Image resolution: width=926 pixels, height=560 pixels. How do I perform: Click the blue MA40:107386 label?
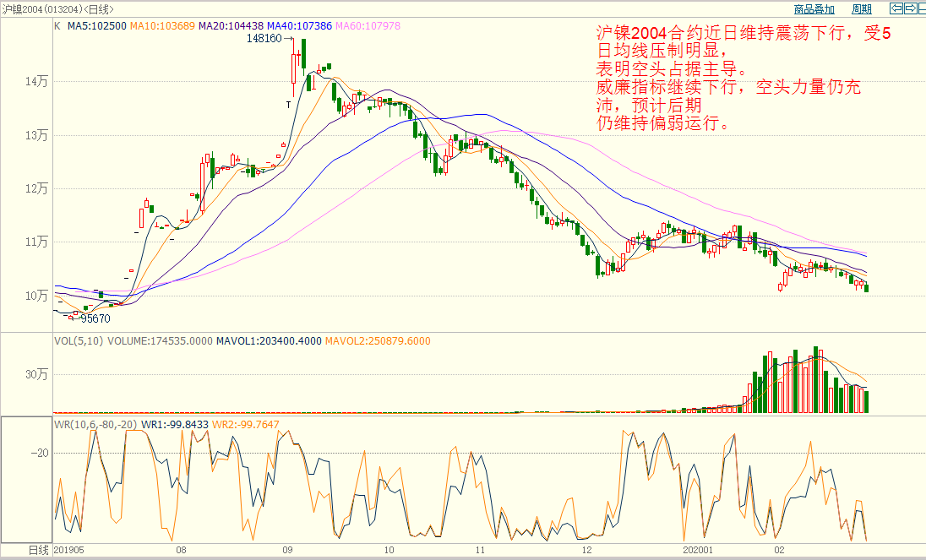point(300,26)
